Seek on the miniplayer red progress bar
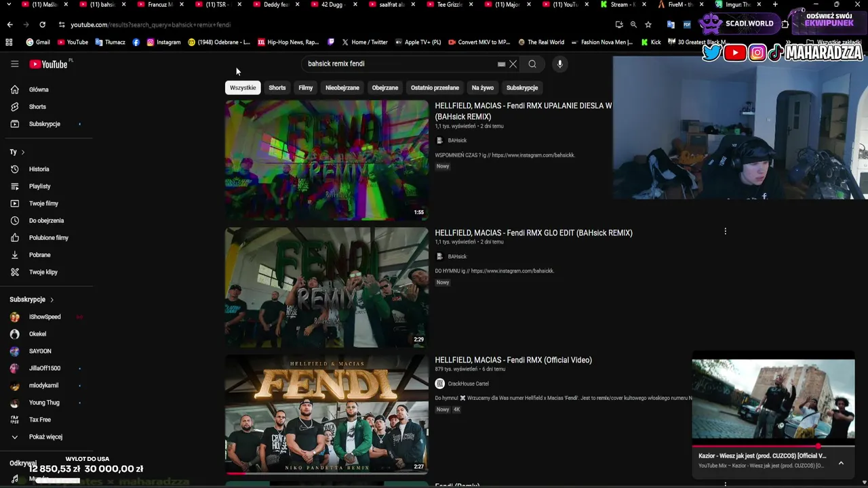This screenshot has height=488, width=868. (x=773, y=446)
